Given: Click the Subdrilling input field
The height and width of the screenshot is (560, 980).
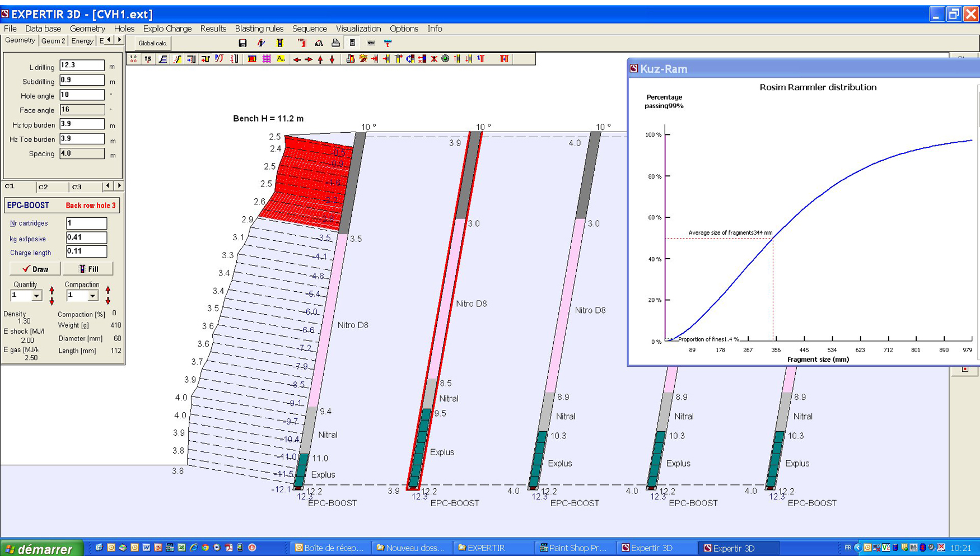Looking at the screenshot, I should click(82, 80).
